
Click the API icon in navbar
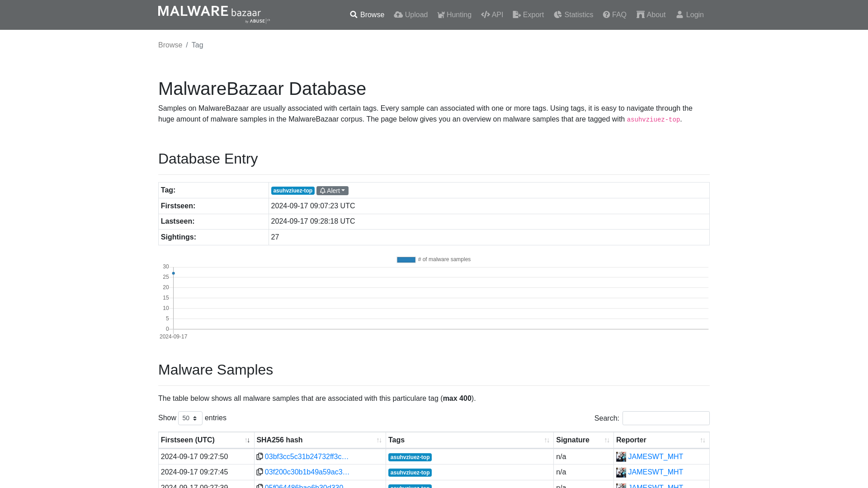[485, 14]
